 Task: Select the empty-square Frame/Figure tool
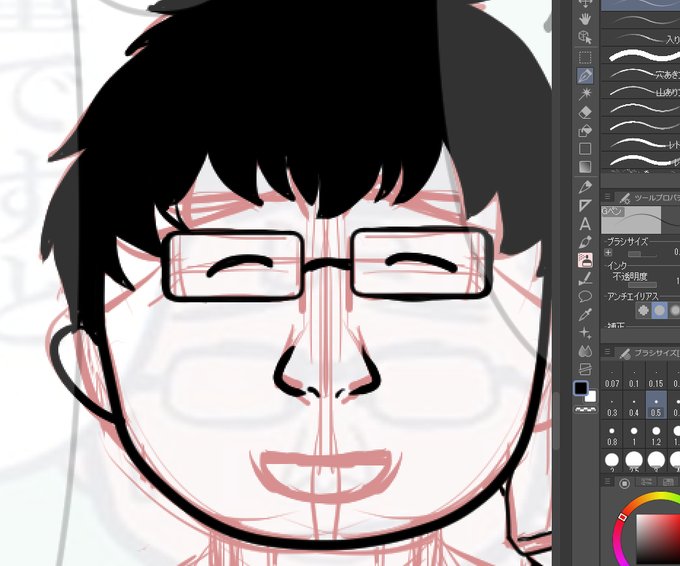coord(585,149)
